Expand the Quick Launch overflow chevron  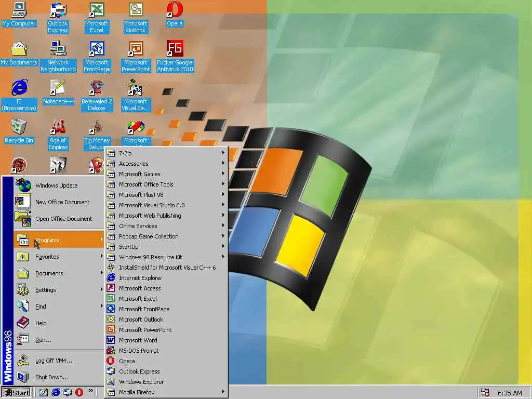pos(90,391)
